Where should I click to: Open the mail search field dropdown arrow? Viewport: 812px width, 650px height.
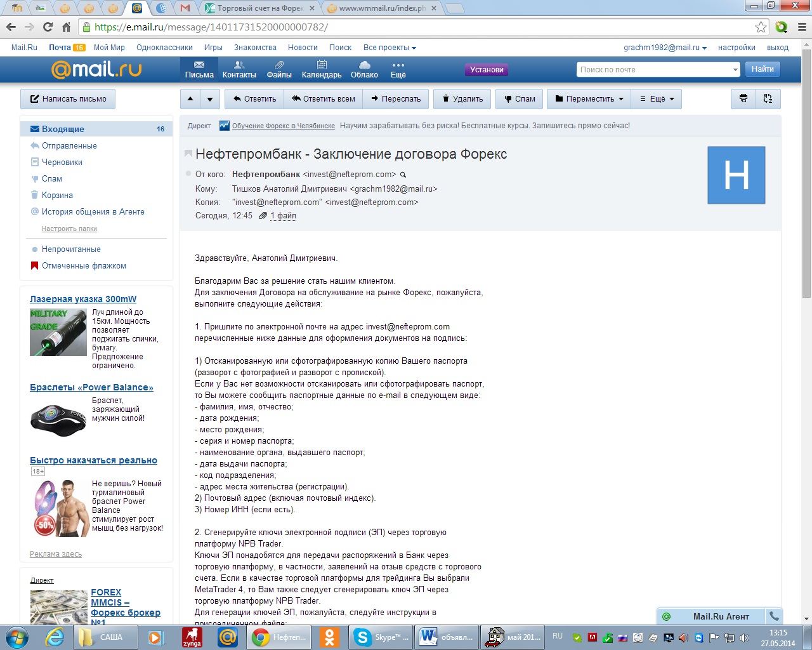click(x=735, y=70)
